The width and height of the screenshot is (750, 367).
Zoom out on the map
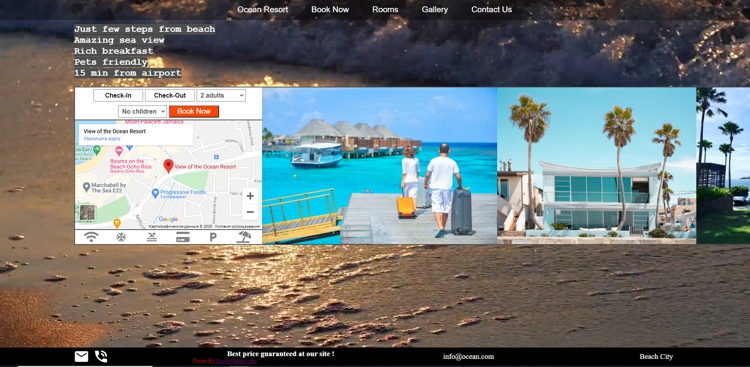pos(250,212)
